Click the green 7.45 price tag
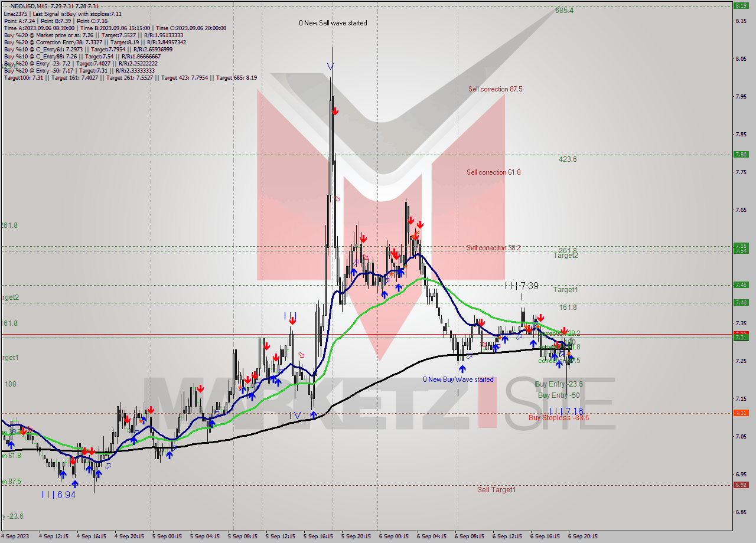 (741, 284)
